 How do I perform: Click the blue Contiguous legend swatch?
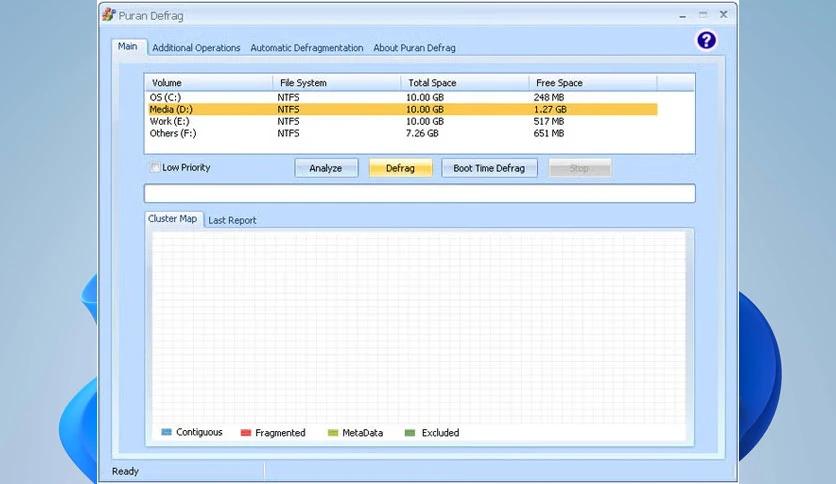tap(166, 432)
